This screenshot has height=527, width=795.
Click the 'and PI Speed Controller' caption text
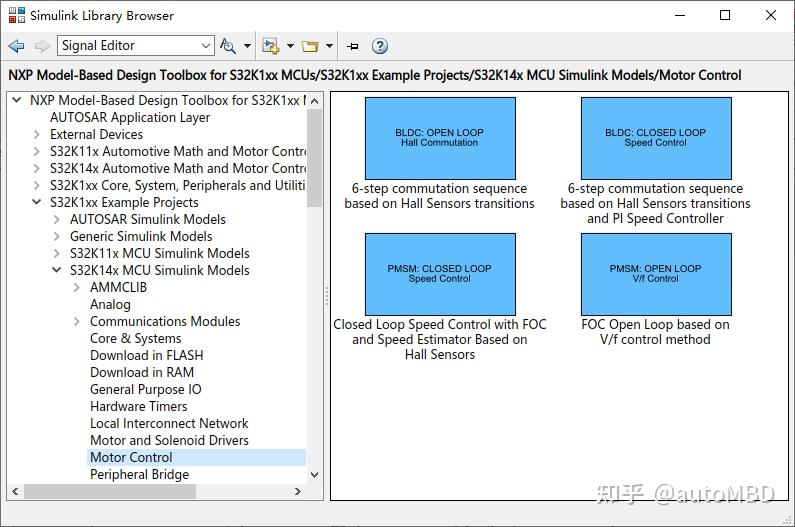[x=655, y=219]
